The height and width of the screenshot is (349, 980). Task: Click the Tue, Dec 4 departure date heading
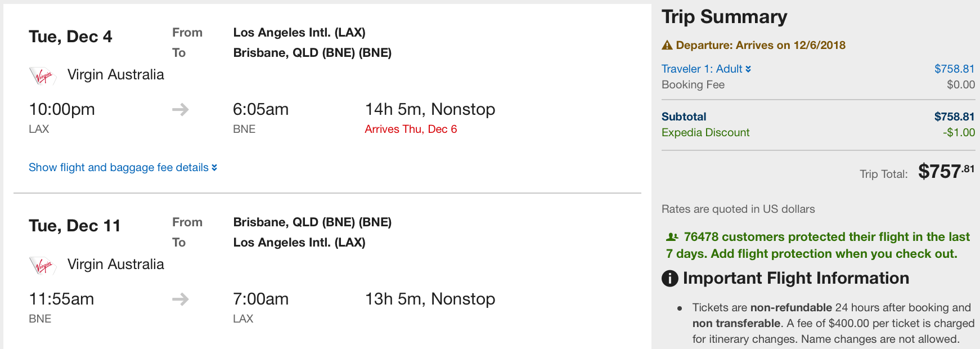click(x=70, y=37)
